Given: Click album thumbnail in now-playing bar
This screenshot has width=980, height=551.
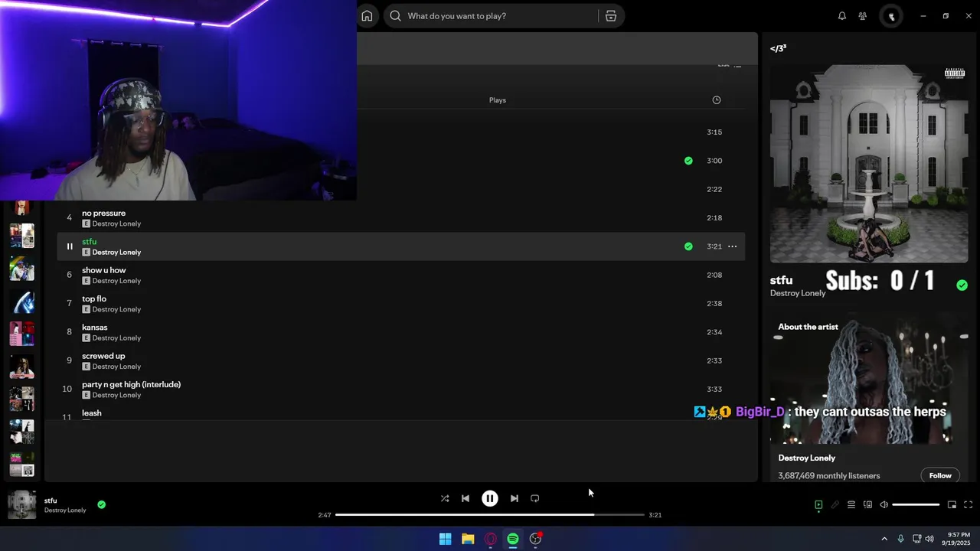Looking at the screenshot, I should pyautogui.click(x=21, y=505).
